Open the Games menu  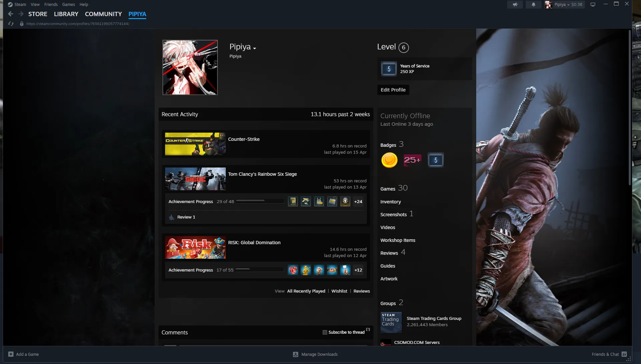[x=68, y=4]
